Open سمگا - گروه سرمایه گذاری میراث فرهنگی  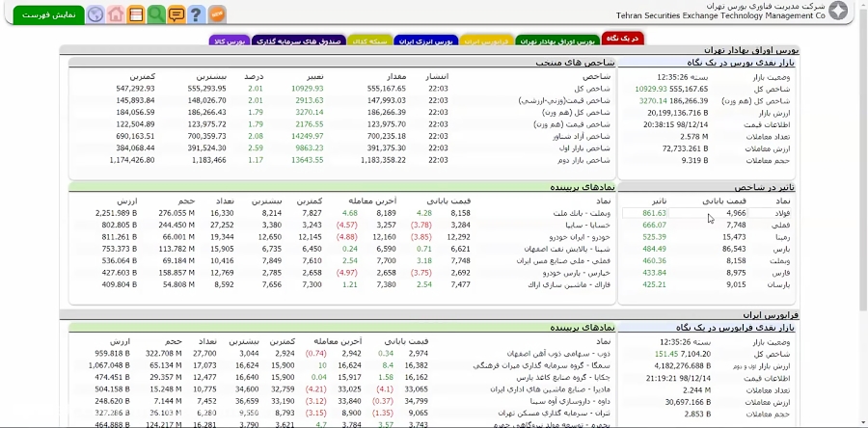(x=542, y=365)
